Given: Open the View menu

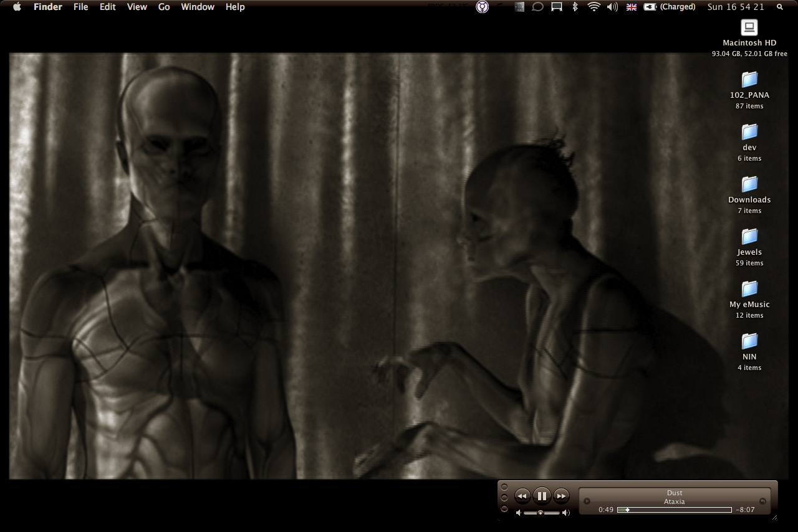Looking at the screenshot, I should [137, 7].
